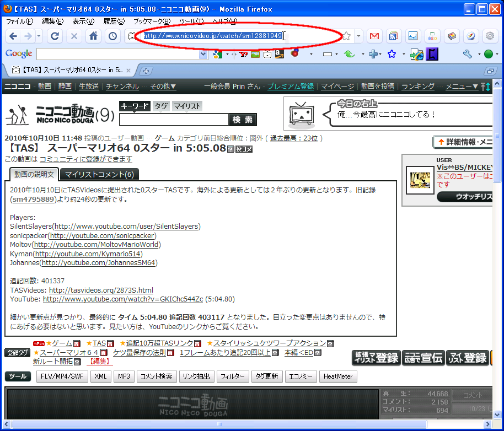Go to the browser home page
504x431 pixels.
[94, 36]
